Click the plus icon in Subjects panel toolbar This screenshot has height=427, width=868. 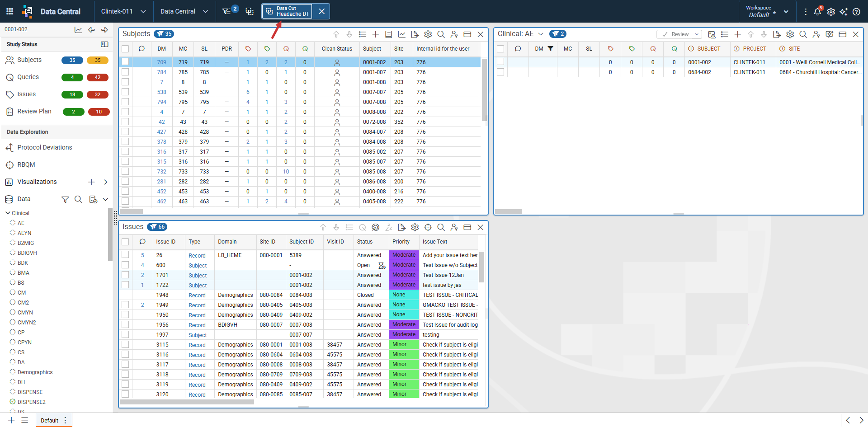(375, 34)
